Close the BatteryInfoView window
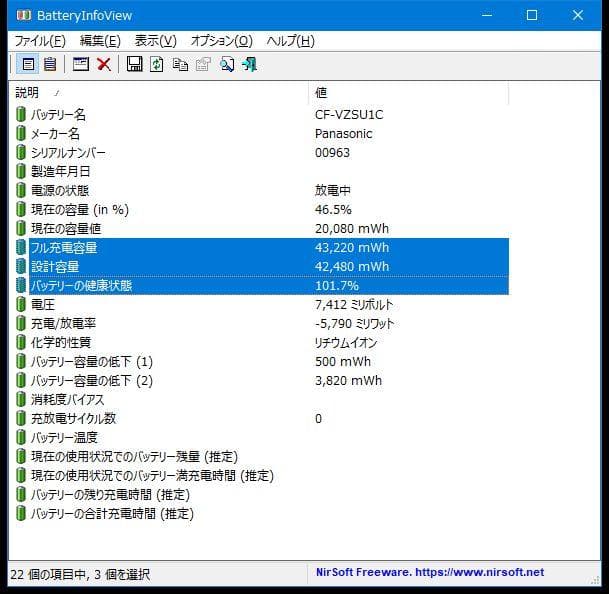Viewport: 609px width, 594px height. (578, 16)
